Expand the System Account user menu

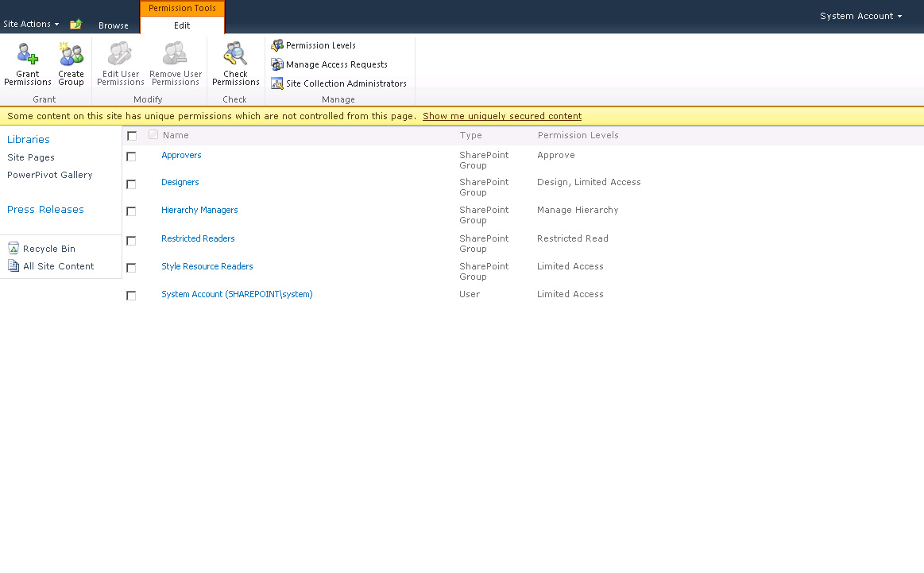point(861,16)
